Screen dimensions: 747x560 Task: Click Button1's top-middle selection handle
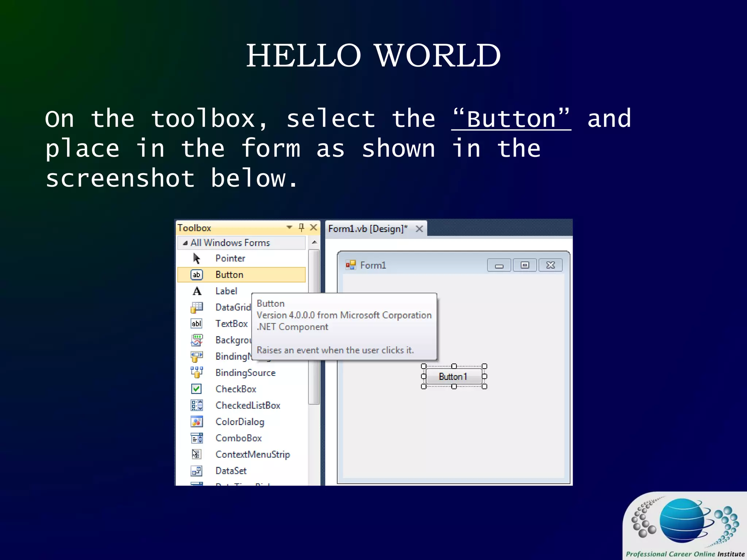[x=454, y=366]
